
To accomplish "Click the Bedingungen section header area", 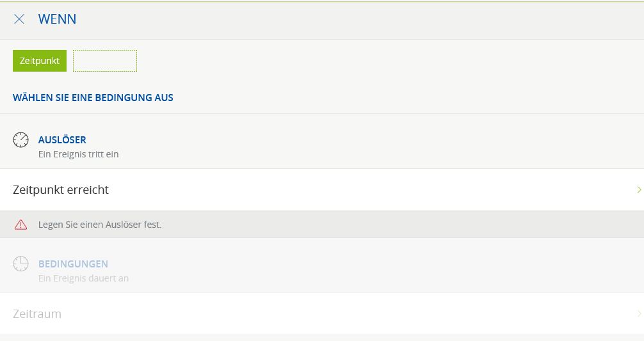I will tap(322, 266).
